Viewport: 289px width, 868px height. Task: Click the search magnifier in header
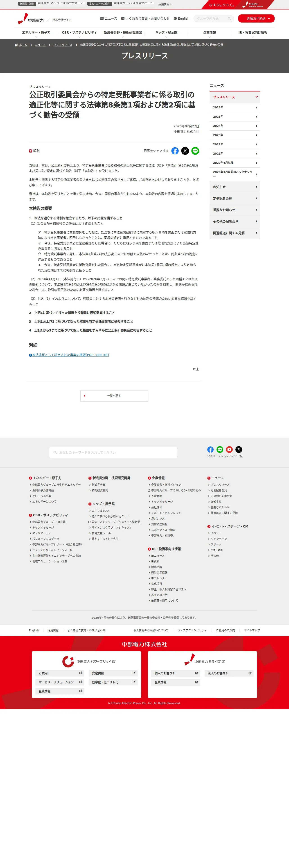[229, 18]
